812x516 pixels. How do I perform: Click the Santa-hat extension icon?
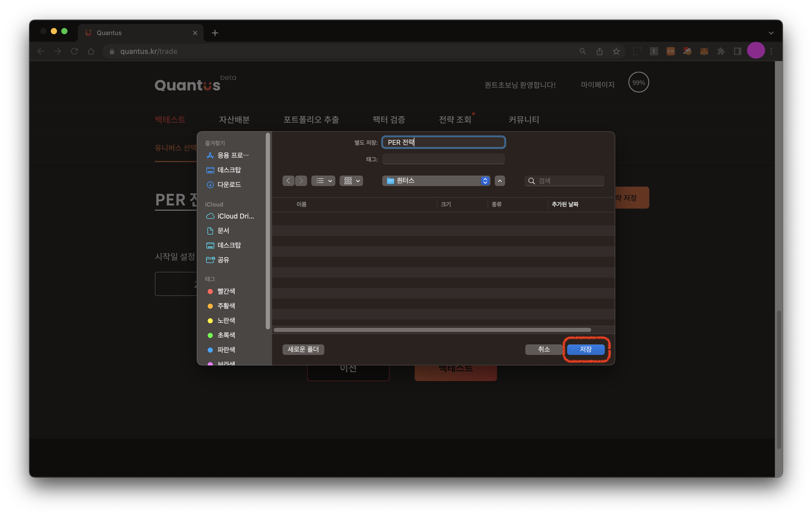687,51
